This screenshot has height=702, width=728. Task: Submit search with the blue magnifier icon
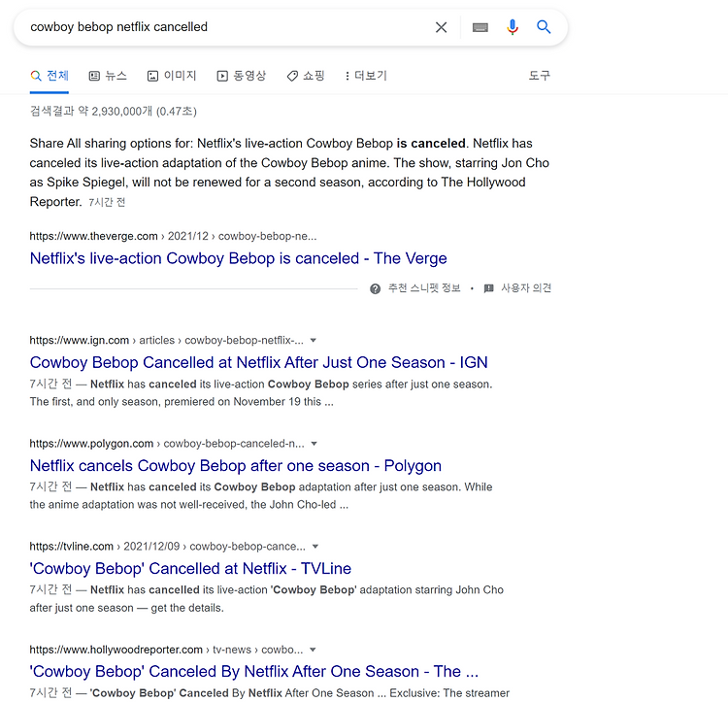[x=544, y=27]
